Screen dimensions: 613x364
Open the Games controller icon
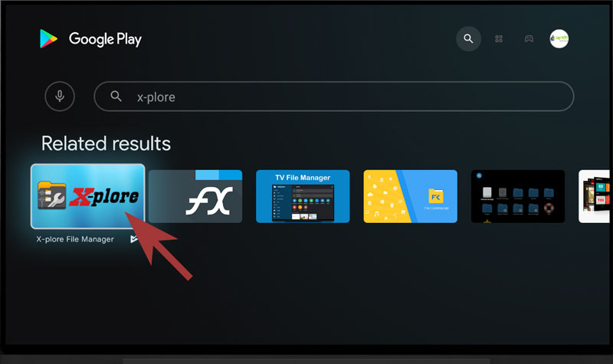pos(529,39)
